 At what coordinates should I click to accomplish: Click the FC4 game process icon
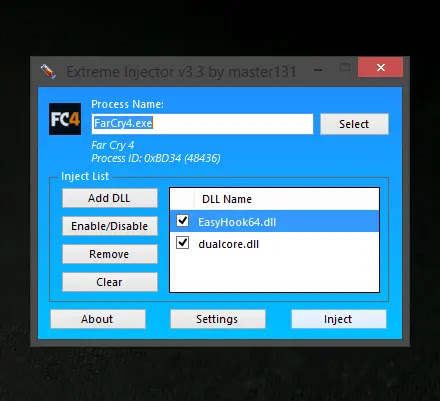pyautogui.click(x=65, y=119)
